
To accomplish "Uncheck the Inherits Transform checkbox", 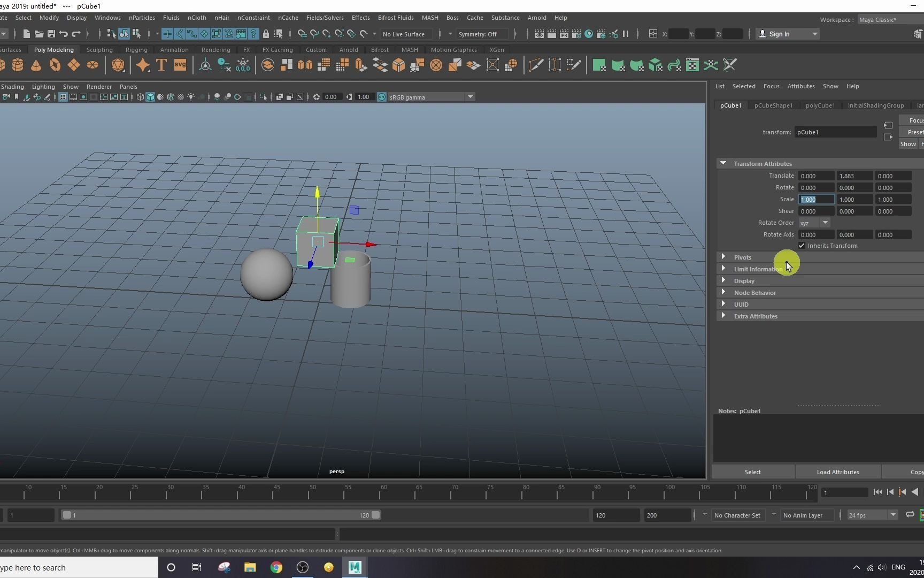I will click(802, 246).
